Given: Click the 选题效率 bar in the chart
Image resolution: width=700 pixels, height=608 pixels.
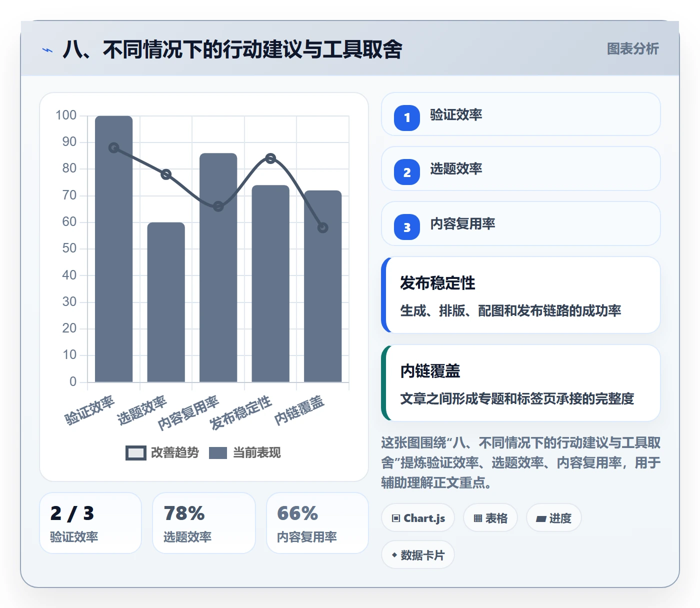Looking at the screenshot, I should 166,302.
